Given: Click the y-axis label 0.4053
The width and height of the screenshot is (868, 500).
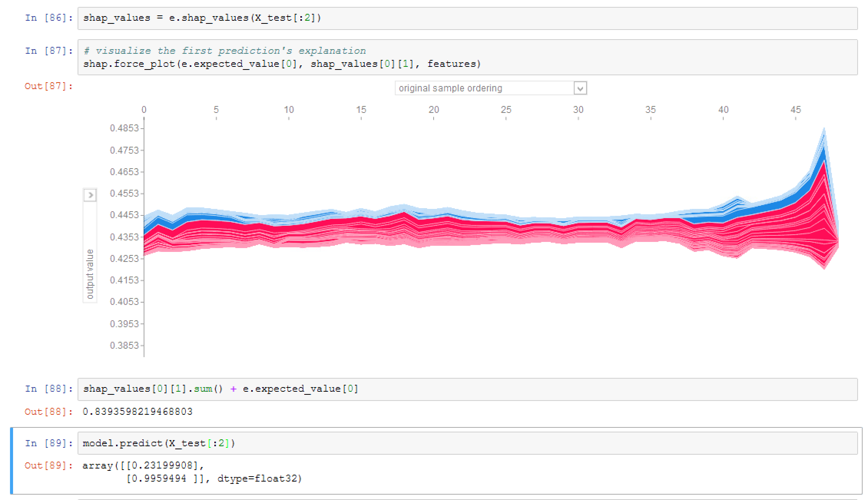Looking at the screenshot, I should (x=124, y=302).
